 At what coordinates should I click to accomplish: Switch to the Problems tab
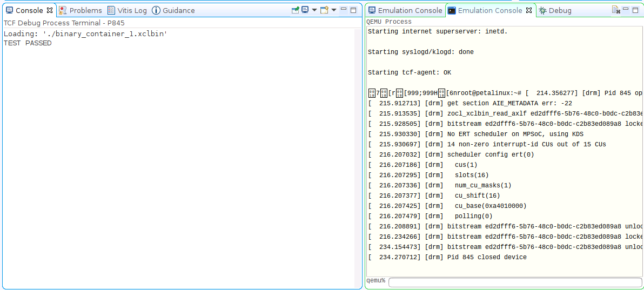click(81, 11)
